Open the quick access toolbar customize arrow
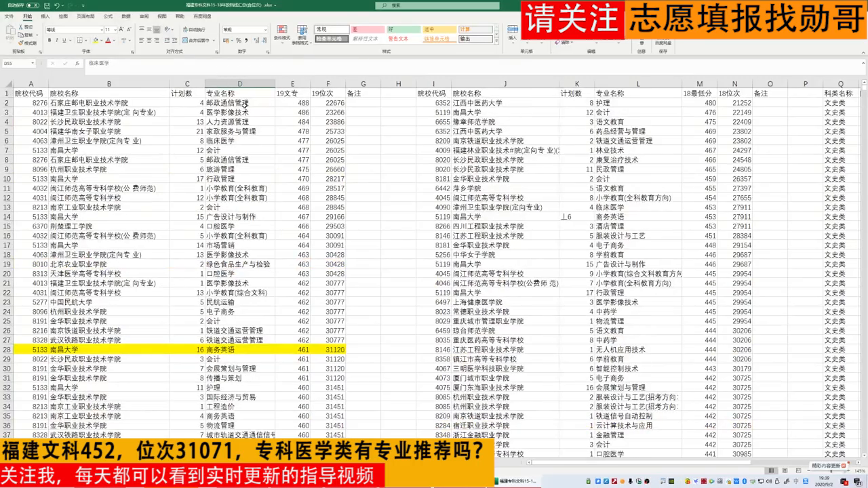The width and height of the screenshot is (868, 488). click(x=83, y=5)
